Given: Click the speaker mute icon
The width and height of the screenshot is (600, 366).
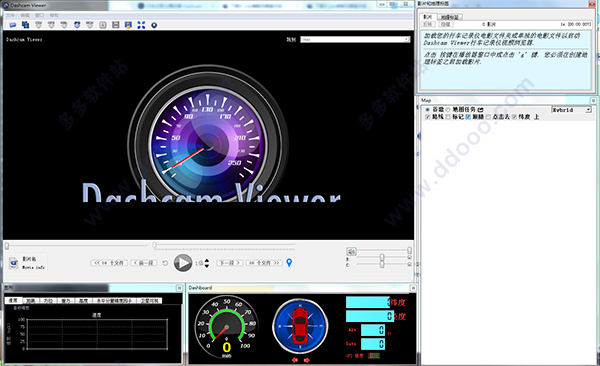Looking at the screenshot, I should point(351,251).
